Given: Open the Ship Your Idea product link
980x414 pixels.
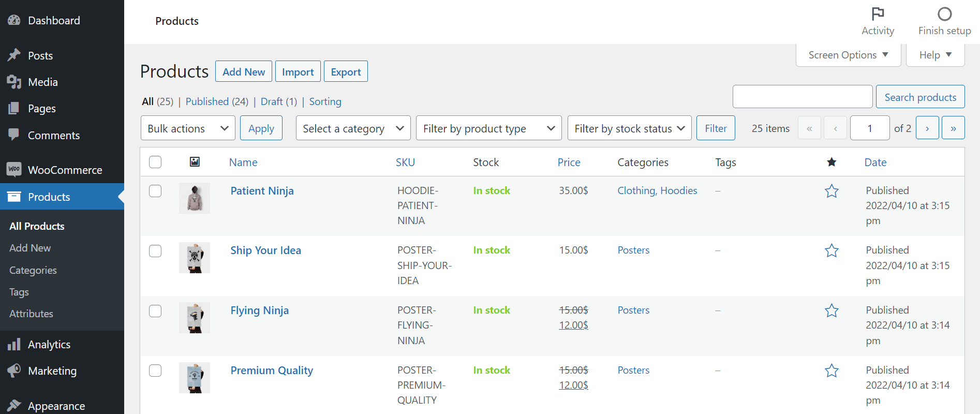Looking at the screenshot, I should [265, 250].
